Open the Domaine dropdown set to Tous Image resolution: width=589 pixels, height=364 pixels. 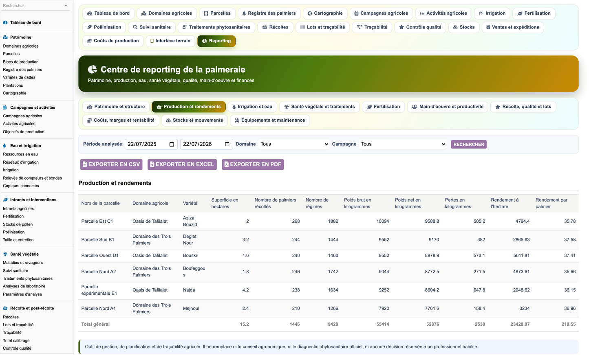pos(294,144)
